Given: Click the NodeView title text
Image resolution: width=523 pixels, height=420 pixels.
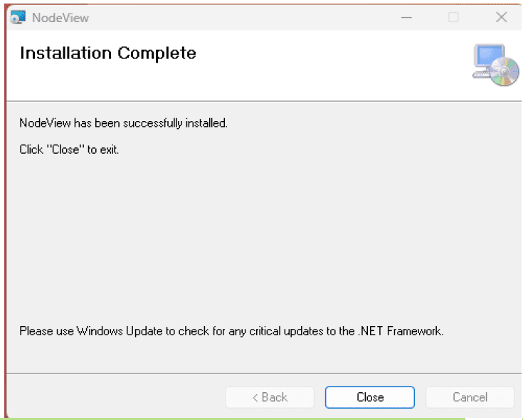Looking at the screenshot, I should click(x=60, y=18).
